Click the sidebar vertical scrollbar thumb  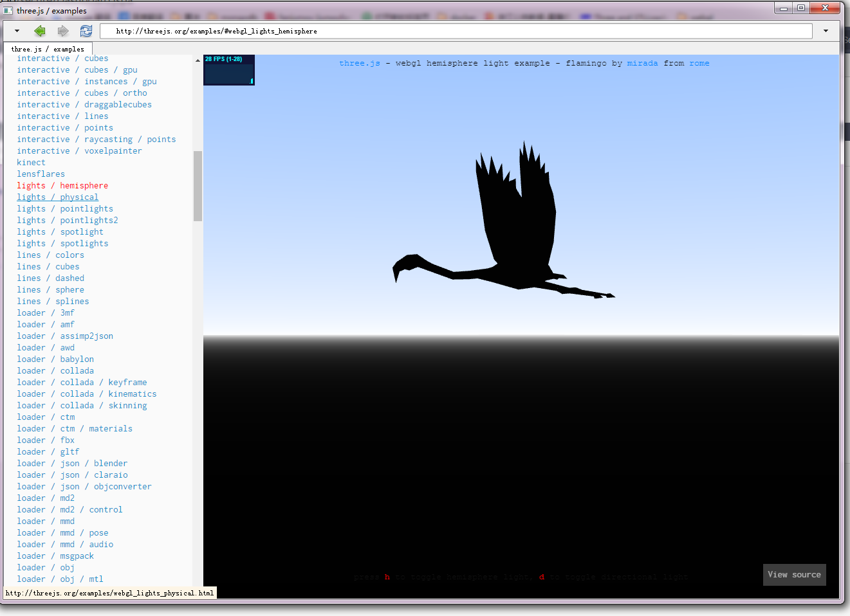(198, 186)
